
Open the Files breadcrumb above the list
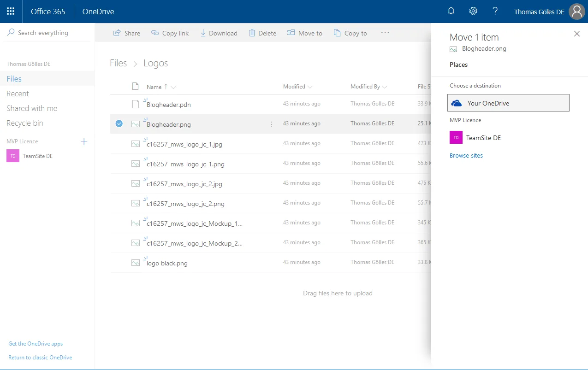[118, 63]
